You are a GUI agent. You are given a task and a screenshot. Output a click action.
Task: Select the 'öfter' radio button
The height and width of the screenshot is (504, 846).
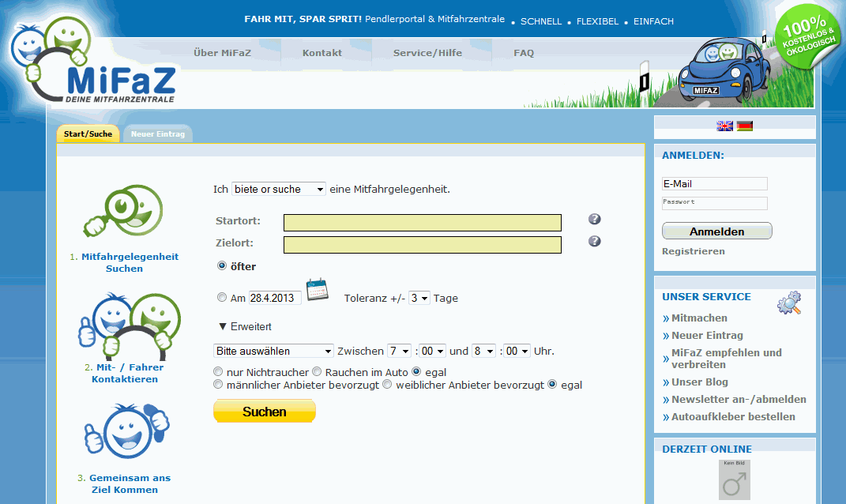[222, 266]
